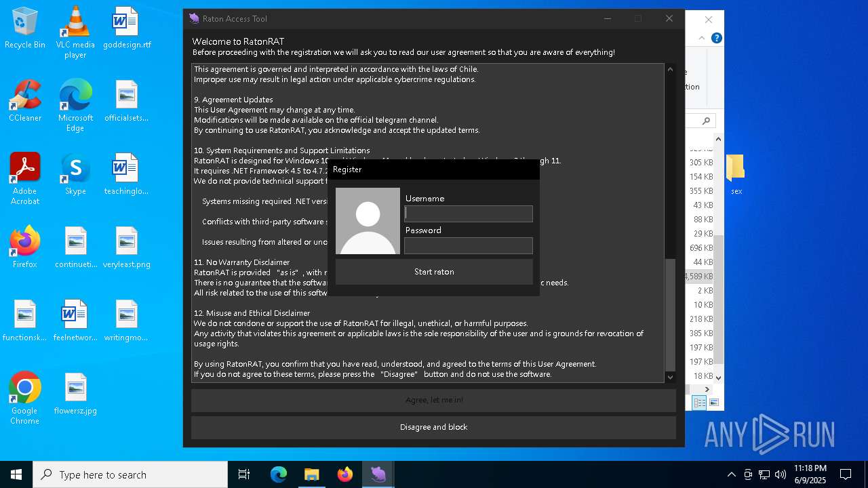
Task: Select flowersz.jpg on desktop
Action: point(76,394)
